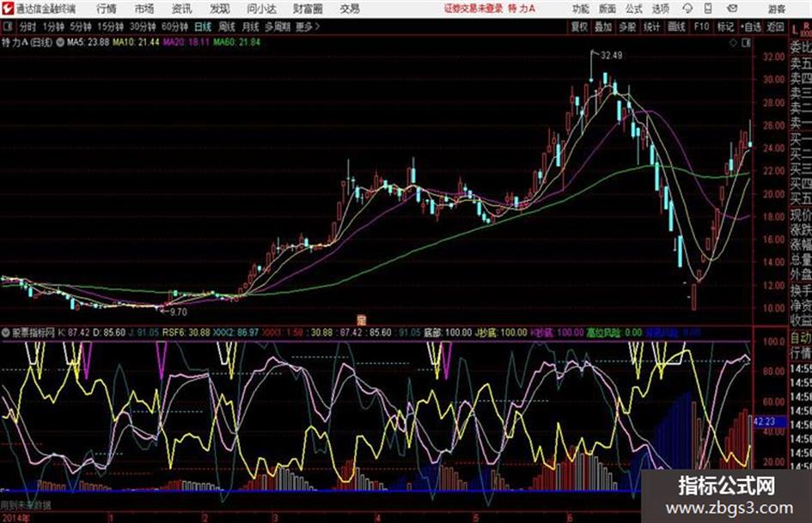812x523 pixels.
Task: Select the 月线 monthly chart tab
Action: [x=250, y=27]
